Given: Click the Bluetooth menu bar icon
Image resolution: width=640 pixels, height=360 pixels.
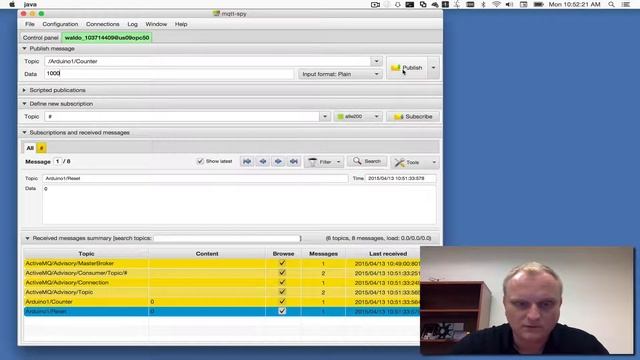Looking at the screenshot, I should pos(483,4).
